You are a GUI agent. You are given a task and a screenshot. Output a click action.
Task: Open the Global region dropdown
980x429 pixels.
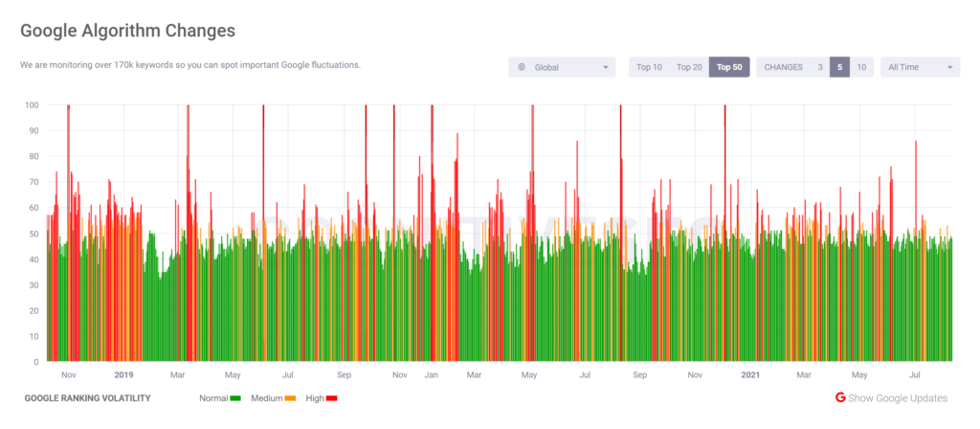coord(562,67)
